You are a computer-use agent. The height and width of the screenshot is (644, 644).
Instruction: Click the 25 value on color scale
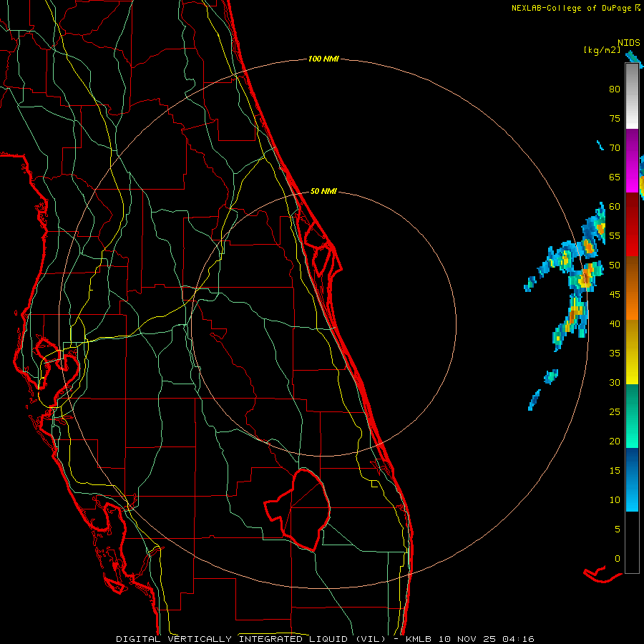coord(615,412)
